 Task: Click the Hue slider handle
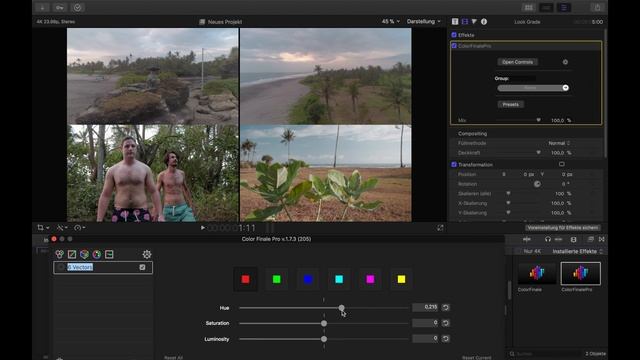(x=341, y=308)
